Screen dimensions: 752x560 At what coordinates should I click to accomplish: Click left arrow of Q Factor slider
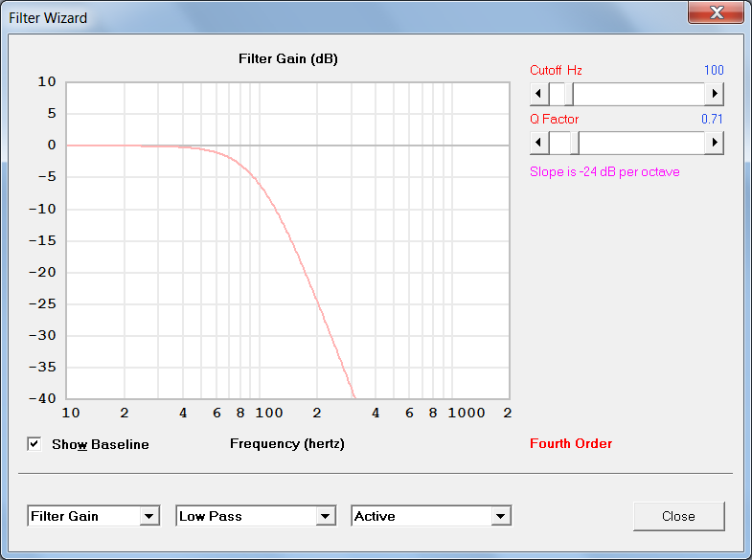point(539,143)
